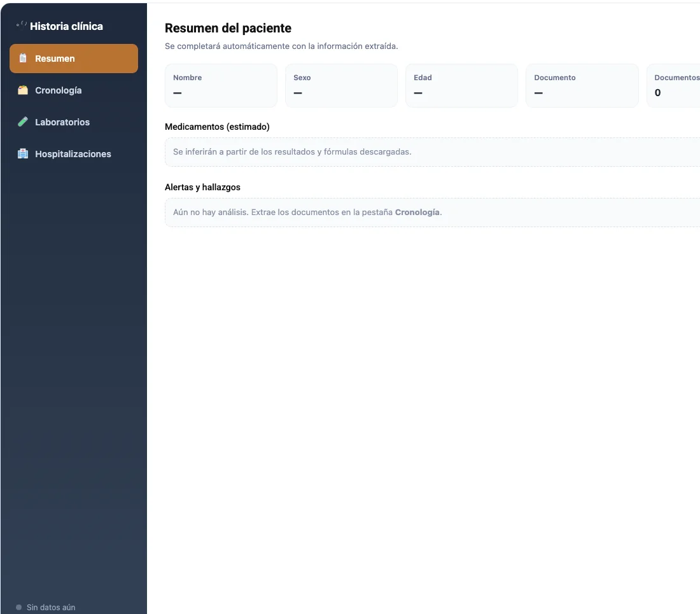This screenshot has height=614, width=700.
Task: Select the Documentos count card
Action: pos(673,85)
